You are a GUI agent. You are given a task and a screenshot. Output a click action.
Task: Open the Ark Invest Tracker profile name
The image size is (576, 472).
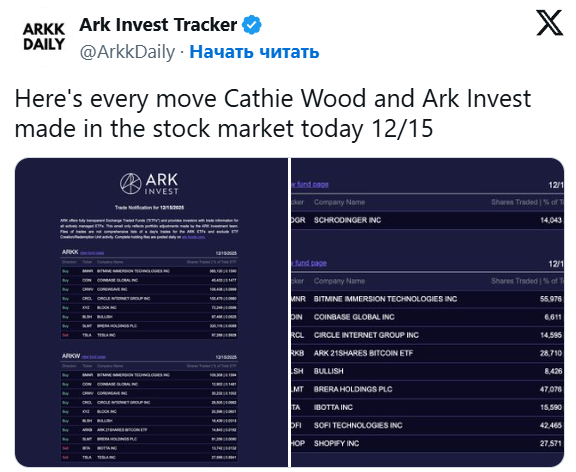tap(158, 25)
